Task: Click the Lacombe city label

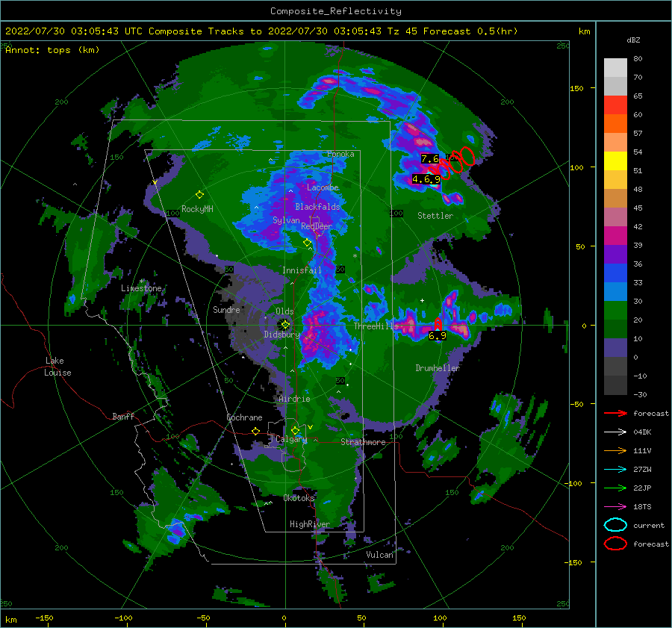Action: [323, 187]
